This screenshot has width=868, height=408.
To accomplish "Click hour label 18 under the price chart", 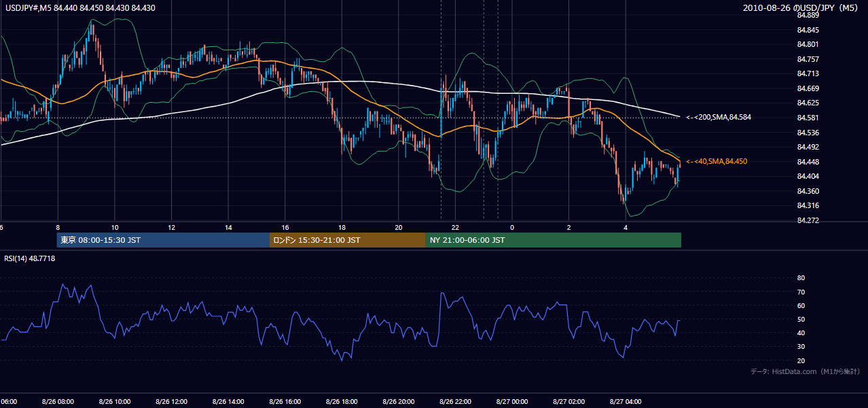I will click(342, 227).
